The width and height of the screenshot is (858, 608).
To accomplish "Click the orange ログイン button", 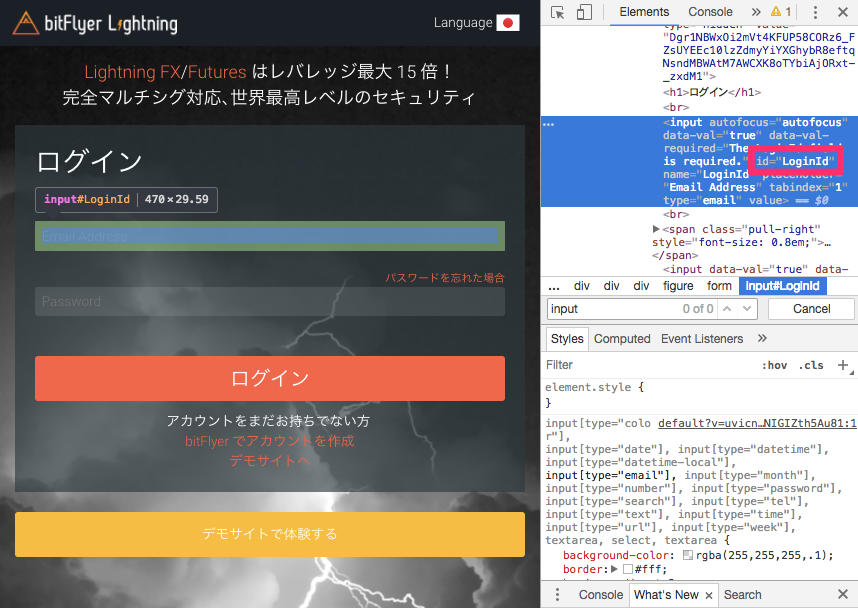I will pos(270,378).
